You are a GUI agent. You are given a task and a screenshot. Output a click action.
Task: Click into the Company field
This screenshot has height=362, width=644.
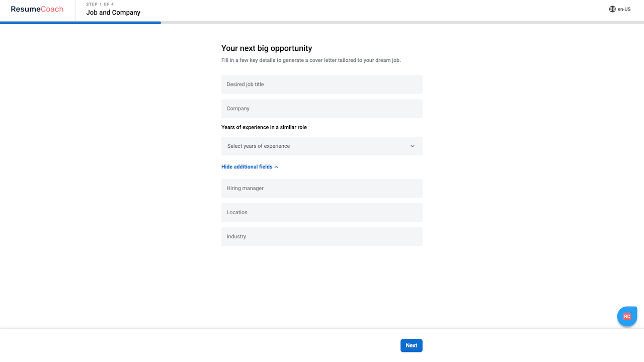pyautogui.click(x=321, y=109)
